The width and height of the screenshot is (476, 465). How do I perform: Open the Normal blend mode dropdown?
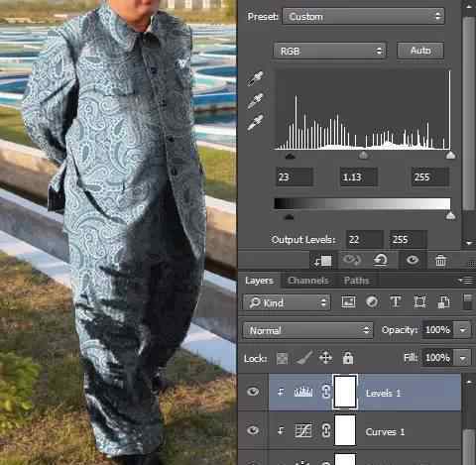(307, 330)
